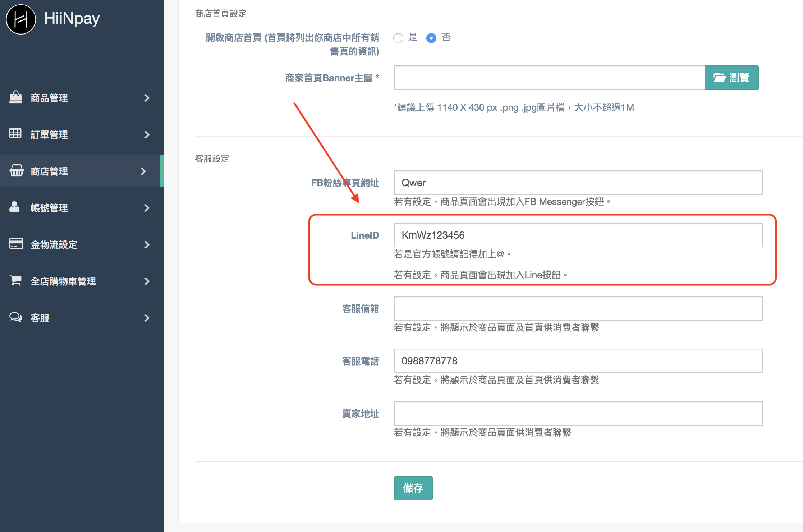Expand 商店管理 chevron arrow
Screen dimensions: 803x532
tap(143, 171)
